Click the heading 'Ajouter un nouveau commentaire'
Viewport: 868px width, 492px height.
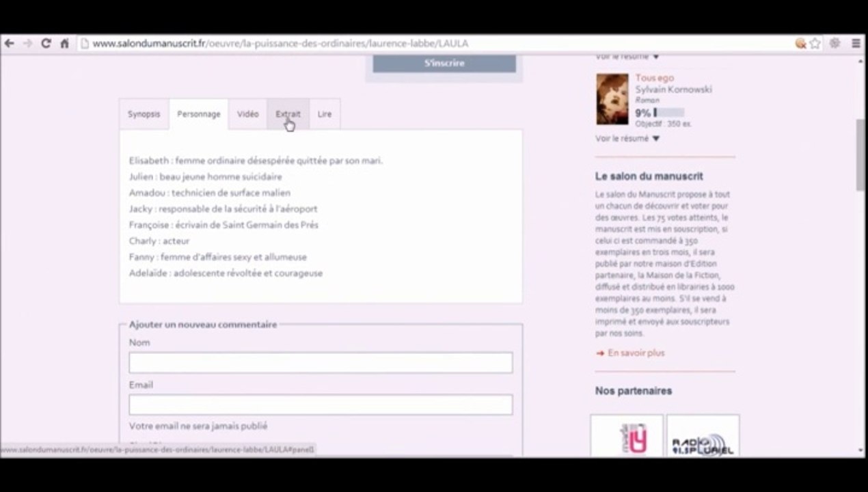pyautogui.click(x=203, y=325)
